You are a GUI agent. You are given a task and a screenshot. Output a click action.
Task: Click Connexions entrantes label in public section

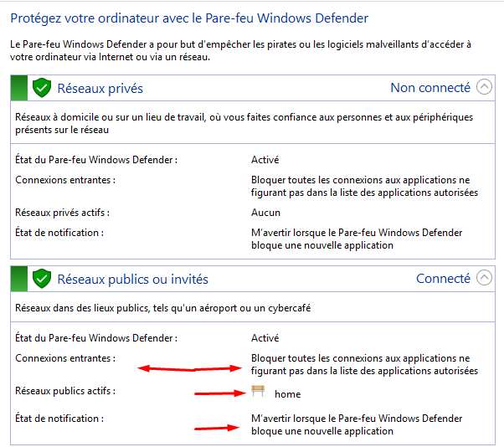pos(65,358)
